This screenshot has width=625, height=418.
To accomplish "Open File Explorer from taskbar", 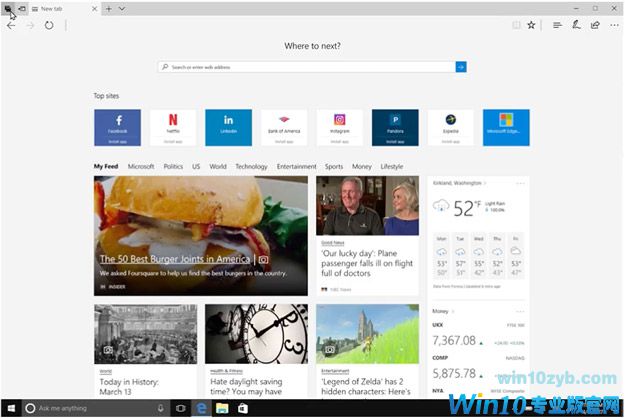I will point(222,408).
